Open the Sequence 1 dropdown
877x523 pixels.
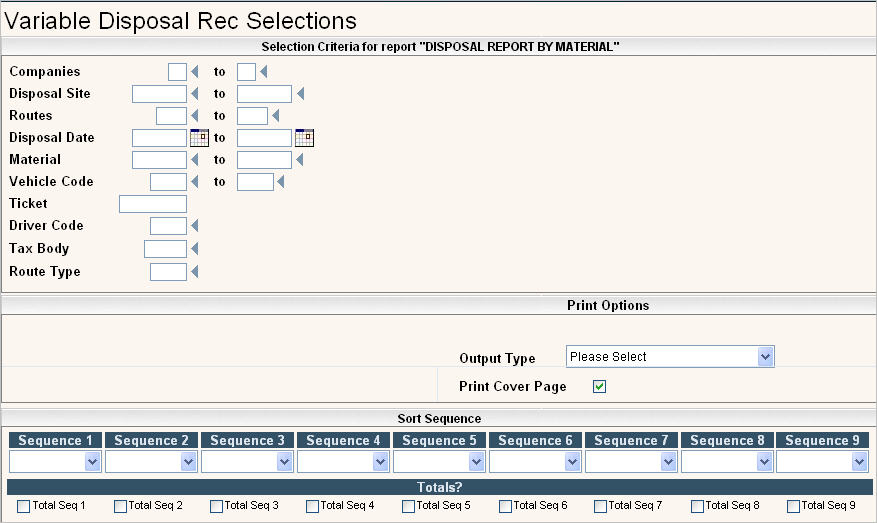coord(55,462)
